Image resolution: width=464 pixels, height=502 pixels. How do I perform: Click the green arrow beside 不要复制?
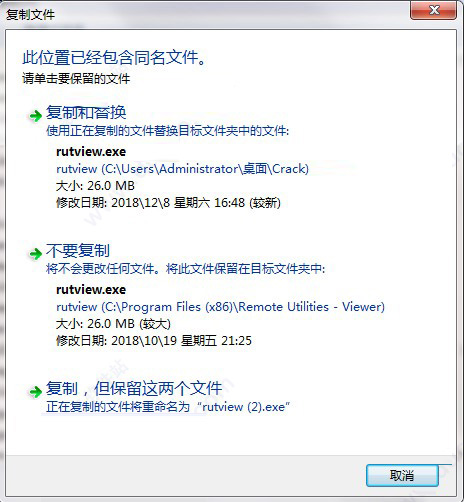(35, 254)
